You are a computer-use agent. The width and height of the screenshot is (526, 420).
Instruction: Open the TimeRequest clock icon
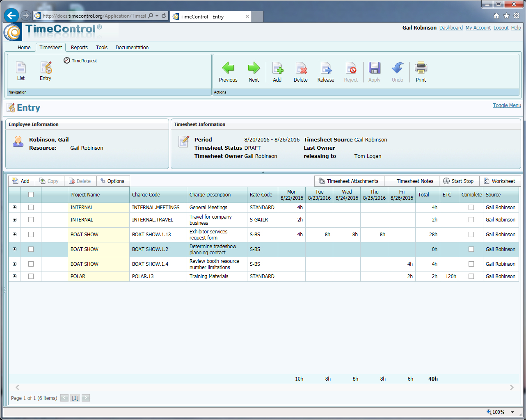tap(67, 61)
